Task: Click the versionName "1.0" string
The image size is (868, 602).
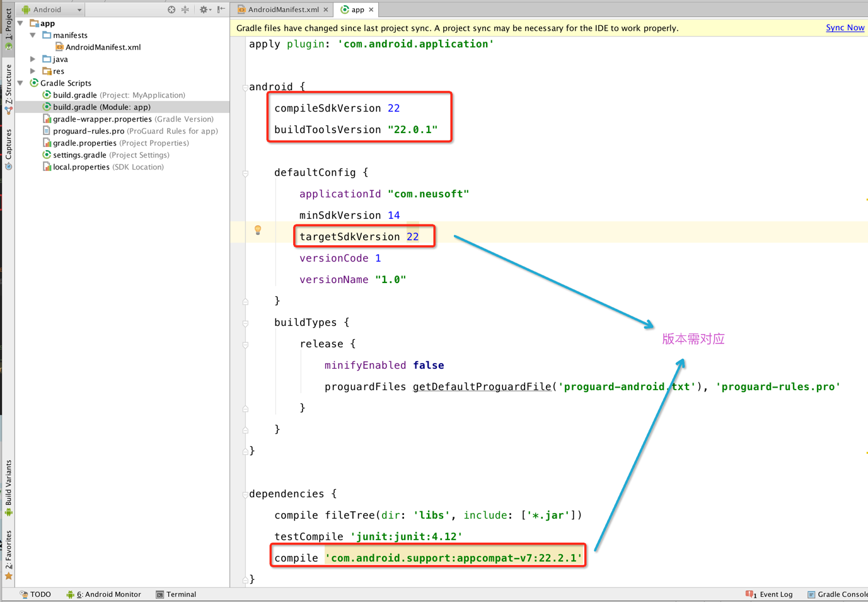Action: [391, 280]
